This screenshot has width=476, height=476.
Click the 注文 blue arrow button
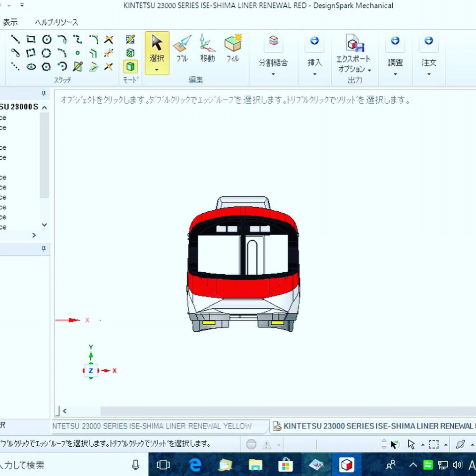[x=428, y=40]
